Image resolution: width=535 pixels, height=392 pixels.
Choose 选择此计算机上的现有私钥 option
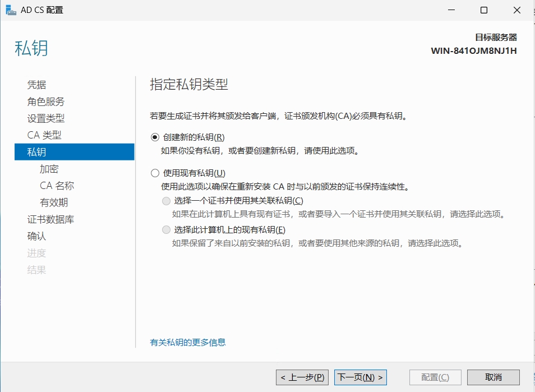(x=166, y=230)
